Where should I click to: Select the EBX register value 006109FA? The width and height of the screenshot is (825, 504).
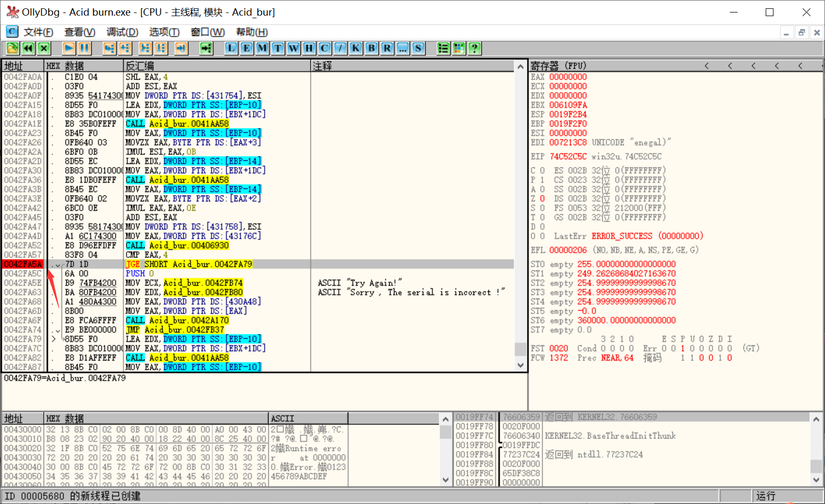pyautogui.click(x=568, y=105)
